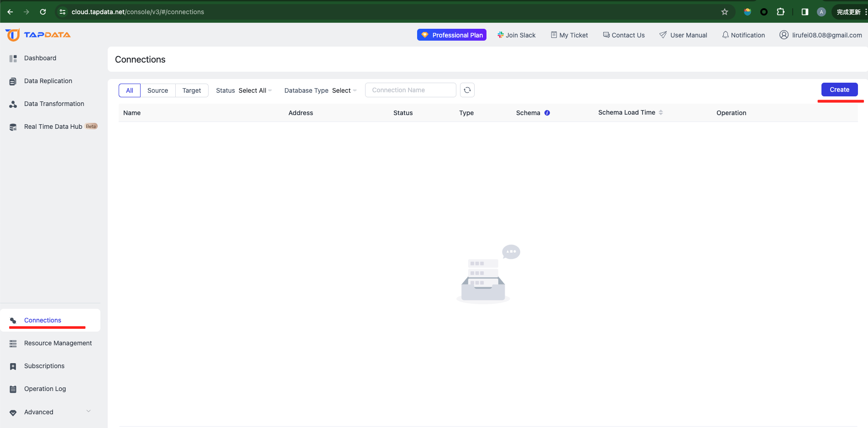The width and height of the screenshot is (868, 428).
Task: Open the Database Type Select dropdown
Action: click(x=344, y=90)
